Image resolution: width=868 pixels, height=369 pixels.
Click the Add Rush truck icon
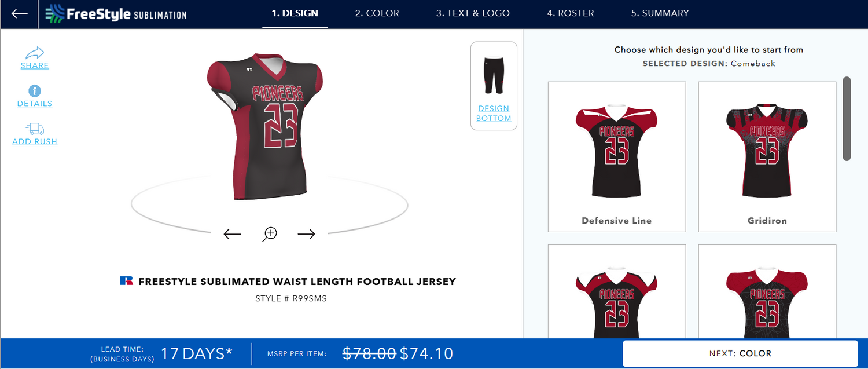35,129
